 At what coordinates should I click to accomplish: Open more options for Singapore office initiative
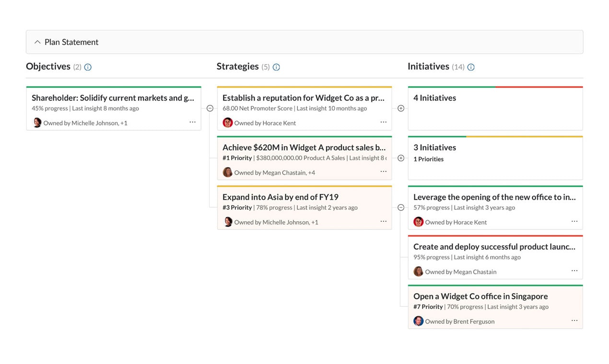(574, 320)
